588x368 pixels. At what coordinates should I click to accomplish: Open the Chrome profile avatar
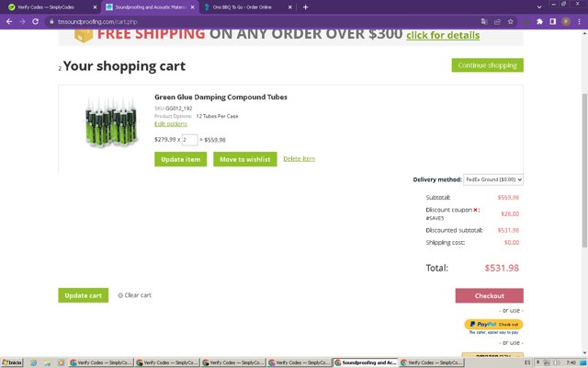[x=566, y=22]
